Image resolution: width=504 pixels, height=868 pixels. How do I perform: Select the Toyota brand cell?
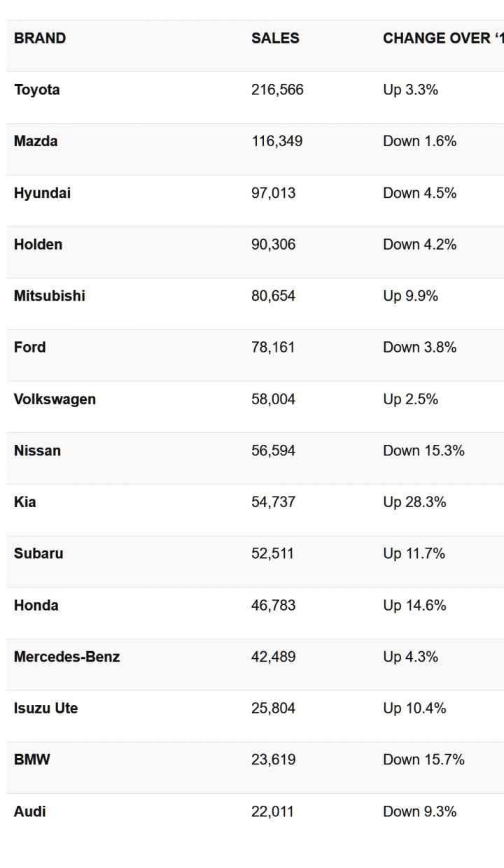pyautogui.click(x=37, y=90)
